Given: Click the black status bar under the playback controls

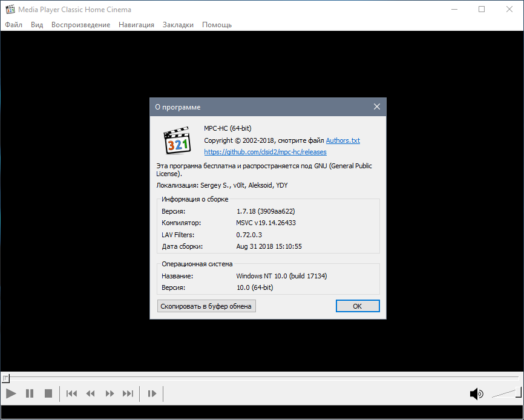Looking at the screenshot, I should [262, 412].
